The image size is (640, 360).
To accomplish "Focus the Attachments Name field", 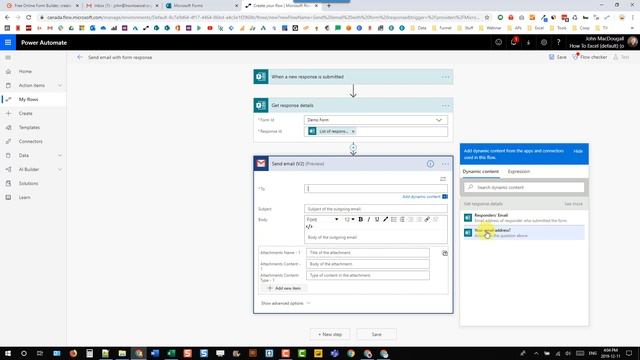I will [x=368, y=253].
